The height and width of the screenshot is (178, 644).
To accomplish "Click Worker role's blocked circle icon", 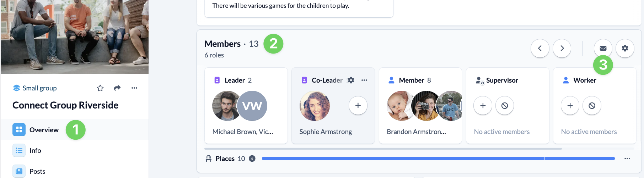I will tap(592, 106).
